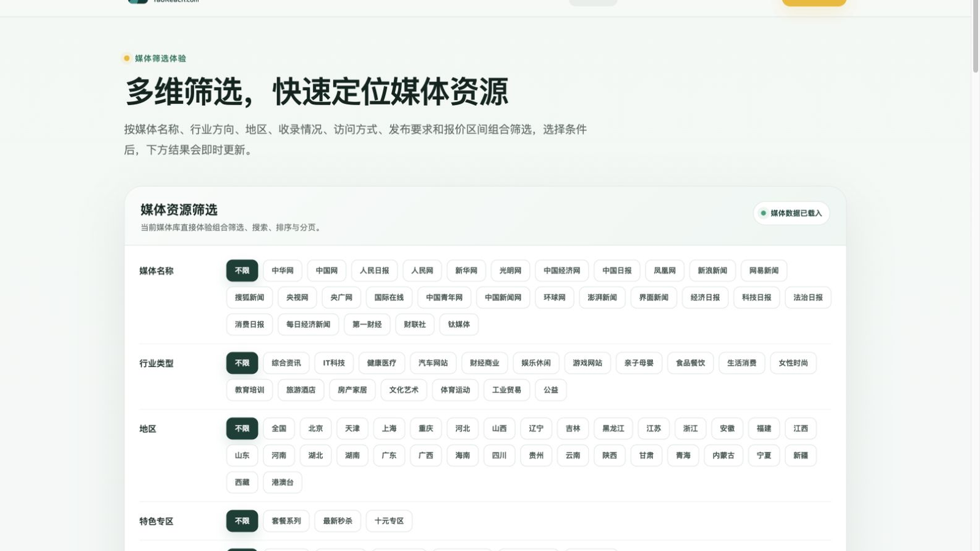This screenshot has height=551, width=980.
Task: Select the 科技日报 chip
Action: pyautogui.click(x=756, y=298)
